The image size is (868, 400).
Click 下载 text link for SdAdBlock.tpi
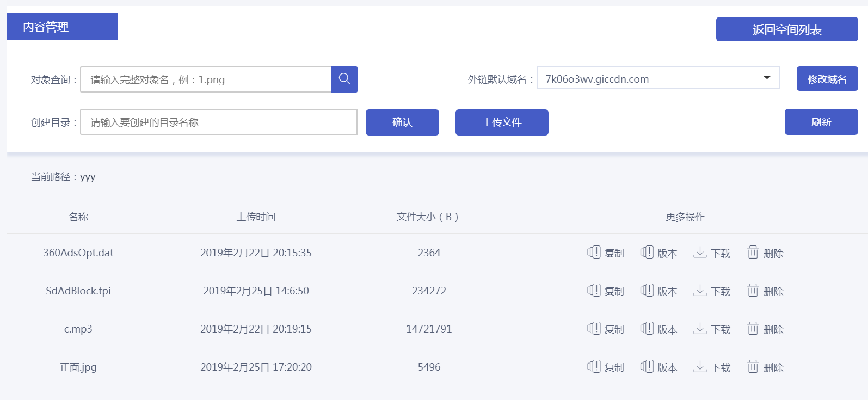(721, 291)
